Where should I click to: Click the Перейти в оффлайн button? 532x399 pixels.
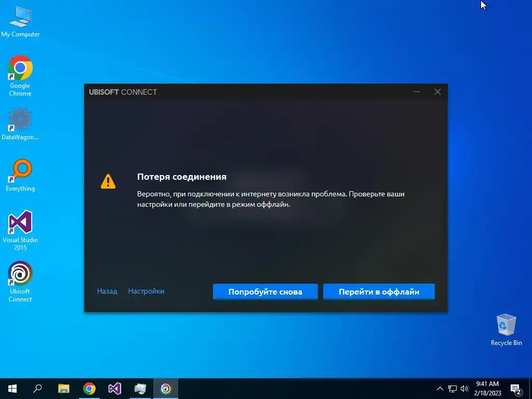pyautogui.click(x=379, y=292)
